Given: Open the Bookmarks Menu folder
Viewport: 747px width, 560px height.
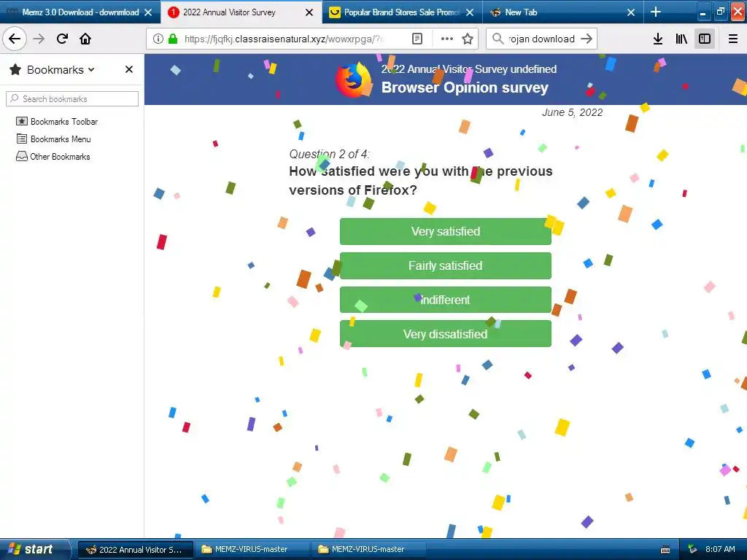Looking at the screenshot, I should 53,139.
